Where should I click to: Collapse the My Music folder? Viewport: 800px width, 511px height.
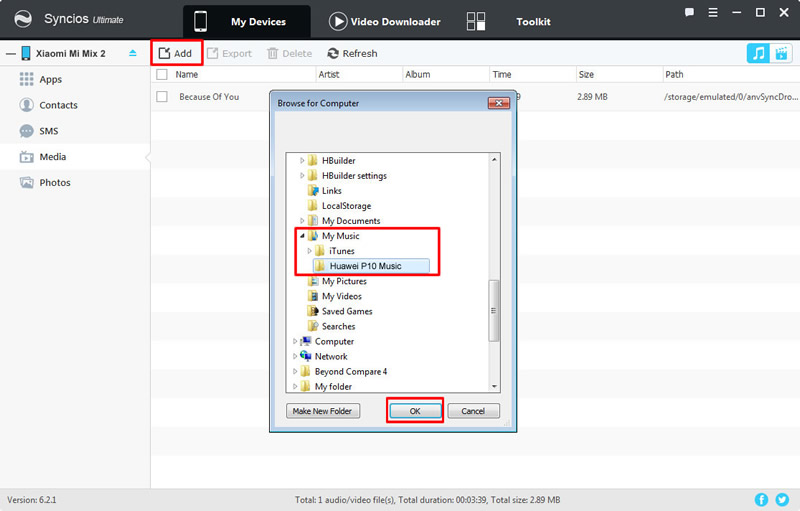(x=302, y=236)
